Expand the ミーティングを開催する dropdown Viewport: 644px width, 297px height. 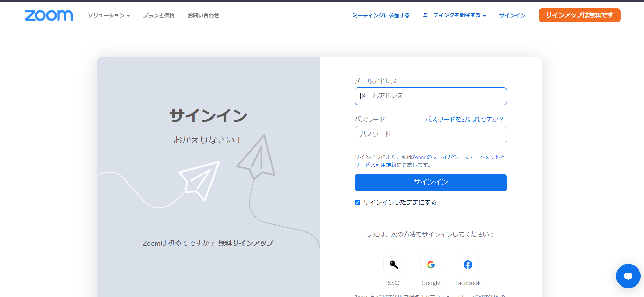pyautogui.click(x=454, y=15)
